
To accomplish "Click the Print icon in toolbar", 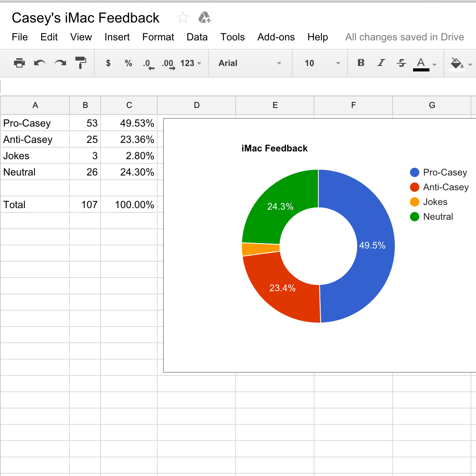I will [19, 63].
